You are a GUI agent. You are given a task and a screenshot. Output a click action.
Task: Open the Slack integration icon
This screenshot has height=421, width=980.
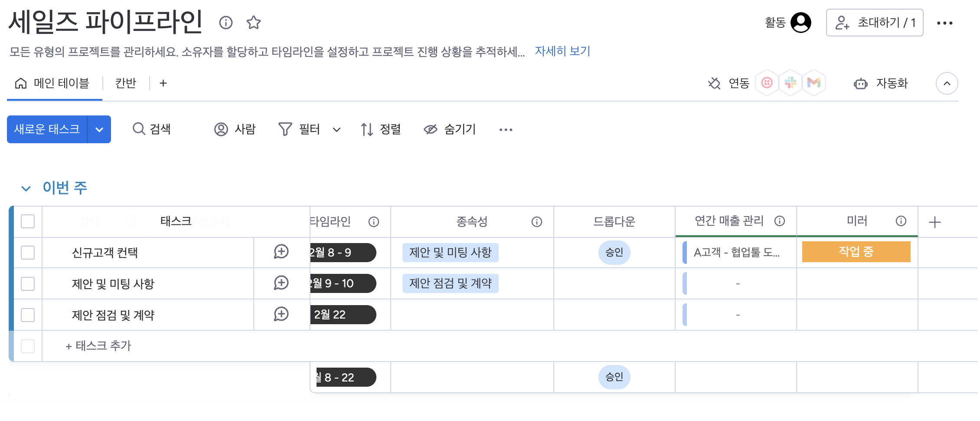click(x=791, y=82)
